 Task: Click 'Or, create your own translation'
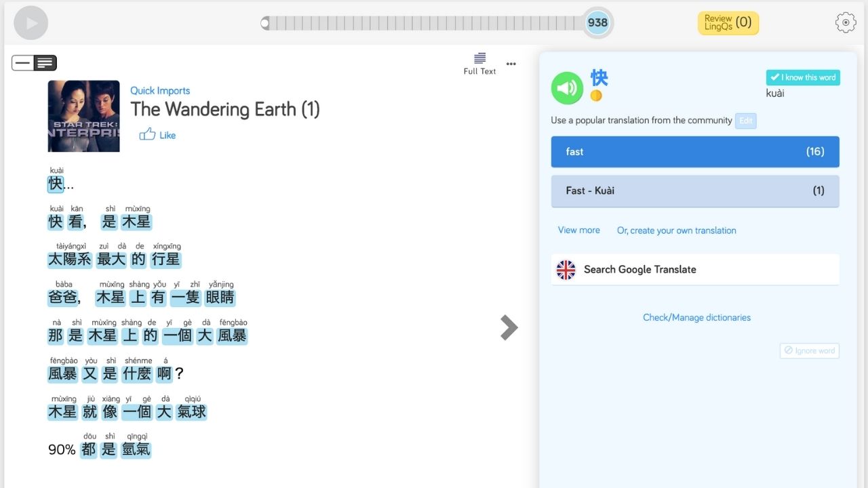676,230
